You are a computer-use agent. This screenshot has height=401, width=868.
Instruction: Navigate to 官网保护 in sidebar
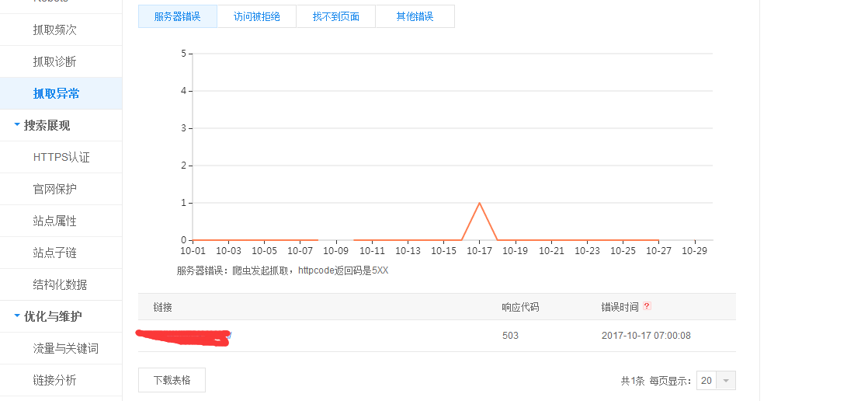click(x=54, y=189)
